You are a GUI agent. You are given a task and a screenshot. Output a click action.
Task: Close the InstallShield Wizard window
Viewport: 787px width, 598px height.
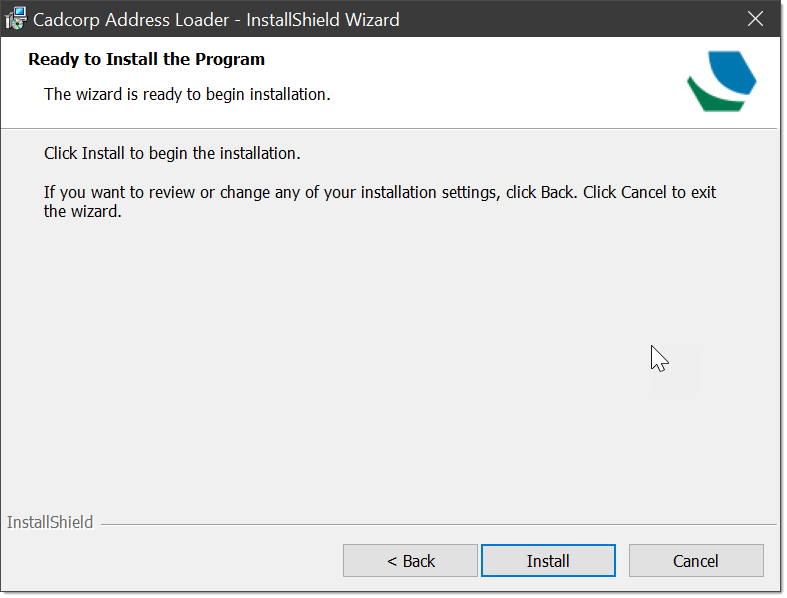pos(755,19)
